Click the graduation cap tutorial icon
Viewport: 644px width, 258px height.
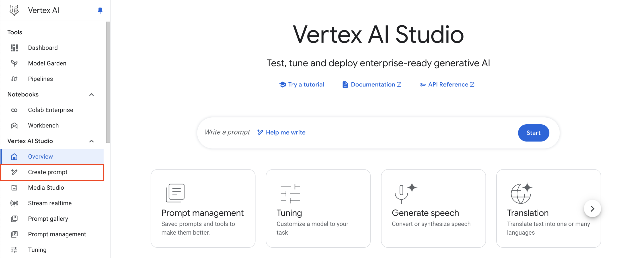coord(283,85)
